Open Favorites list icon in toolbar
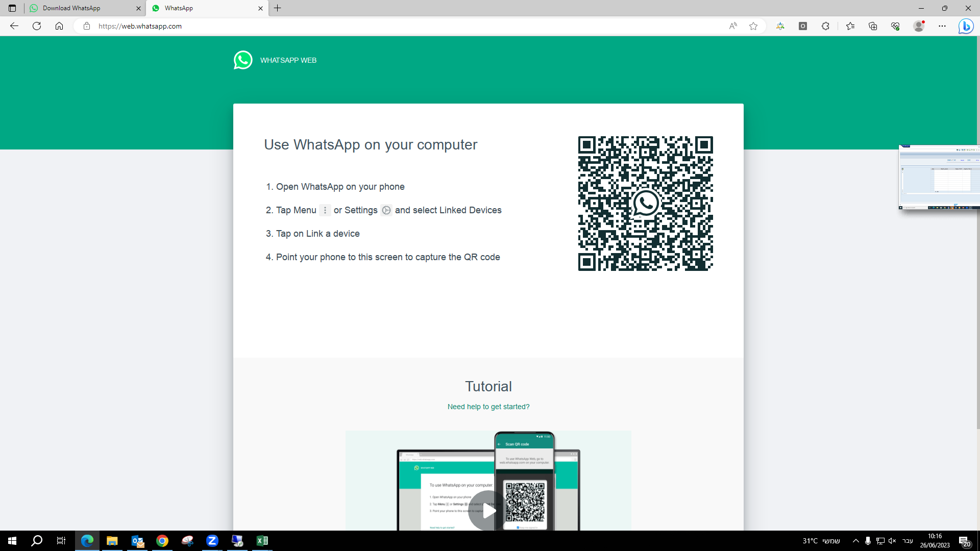 point(850,26)
